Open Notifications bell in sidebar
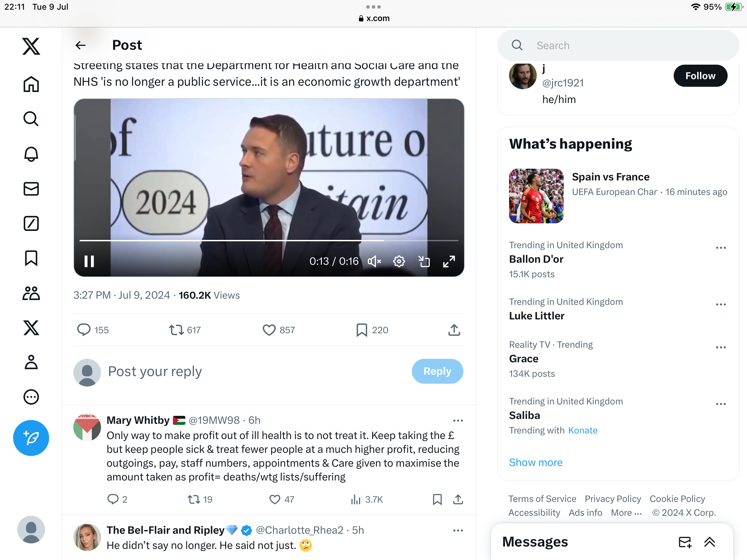 pos(31,154)
